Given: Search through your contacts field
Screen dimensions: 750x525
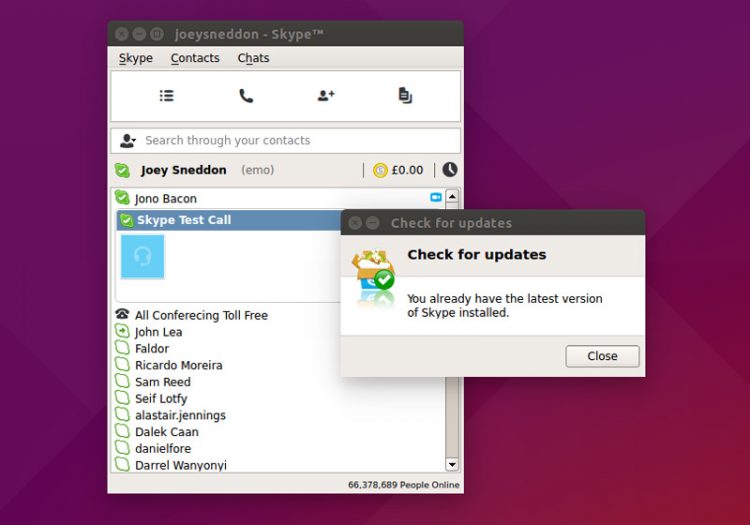Looking at the screenshot, I should pos(286,141).
